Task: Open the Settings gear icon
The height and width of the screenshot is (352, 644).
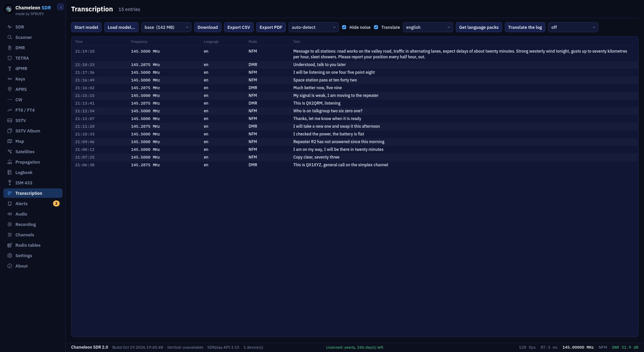Action: (x=10, y=255)
